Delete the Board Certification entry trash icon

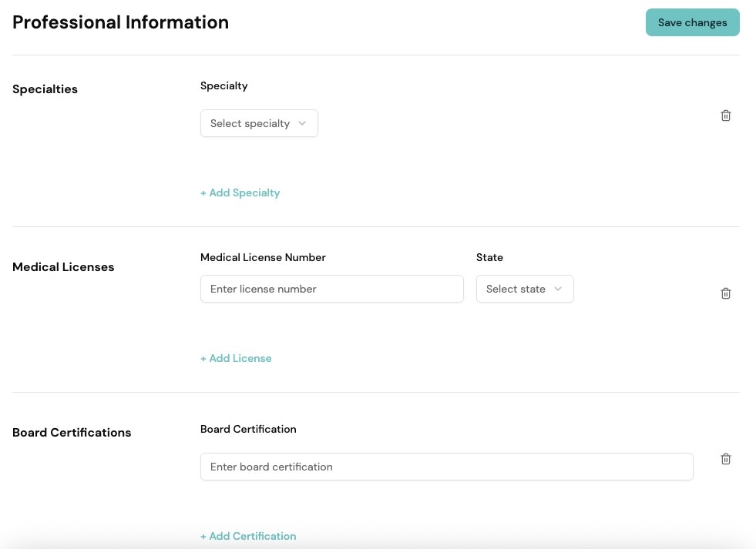[x=725, y=459]
